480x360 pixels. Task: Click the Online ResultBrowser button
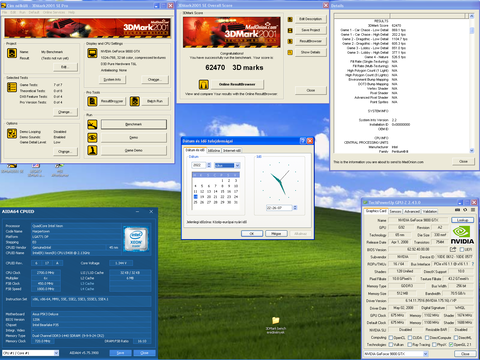[x=237, y=84]
